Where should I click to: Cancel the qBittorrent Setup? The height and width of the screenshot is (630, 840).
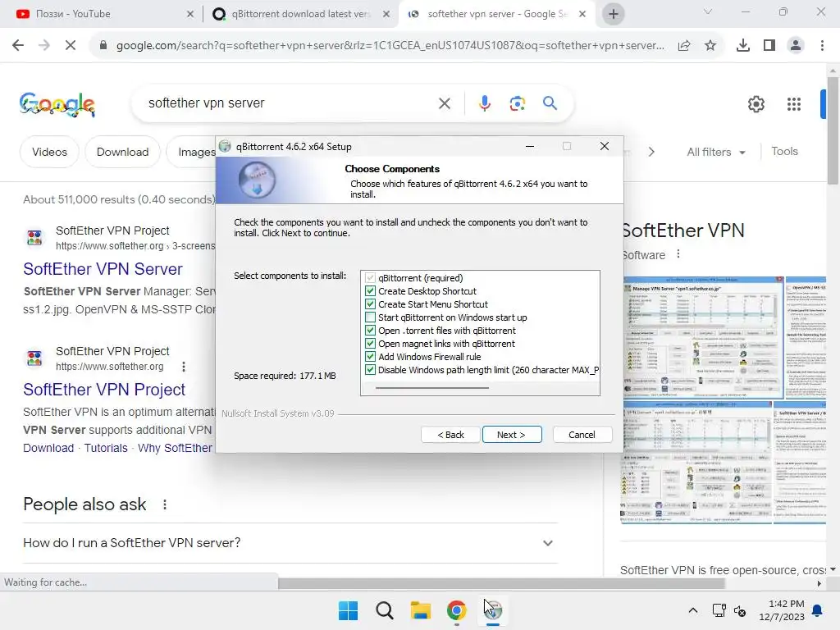(x=582, y=435)
